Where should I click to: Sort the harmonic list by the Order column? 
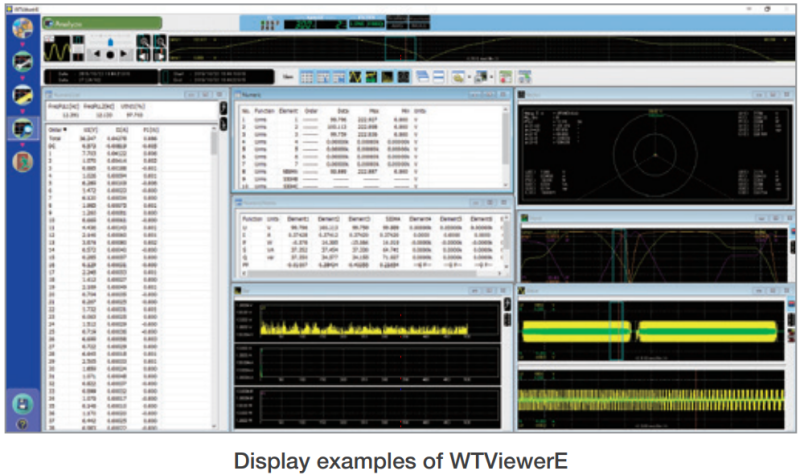[x=57, y=130]
